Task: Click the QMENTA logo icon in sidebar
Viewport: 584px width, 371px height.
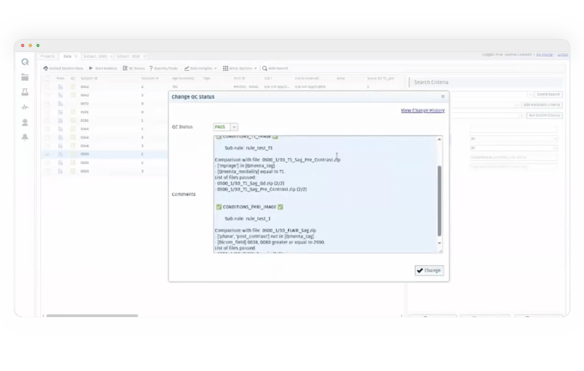Action: click(x=25, y=62)
